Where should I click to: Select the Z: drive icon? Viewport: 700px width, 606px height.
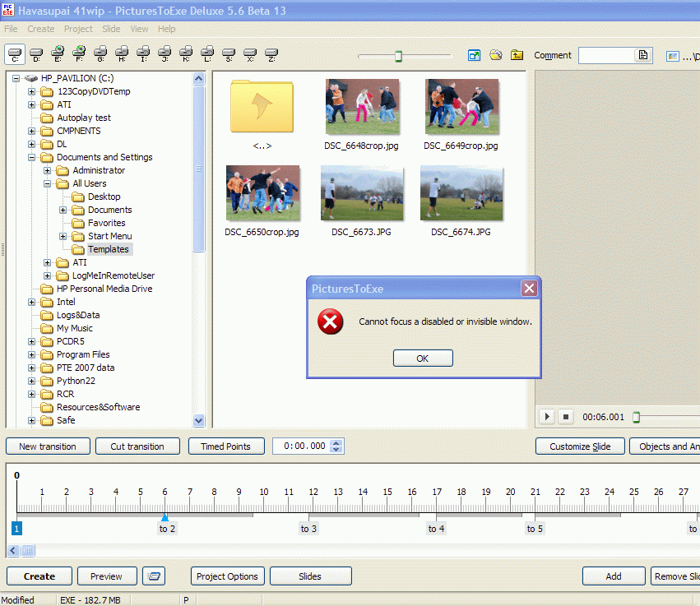tap(271, 54)
